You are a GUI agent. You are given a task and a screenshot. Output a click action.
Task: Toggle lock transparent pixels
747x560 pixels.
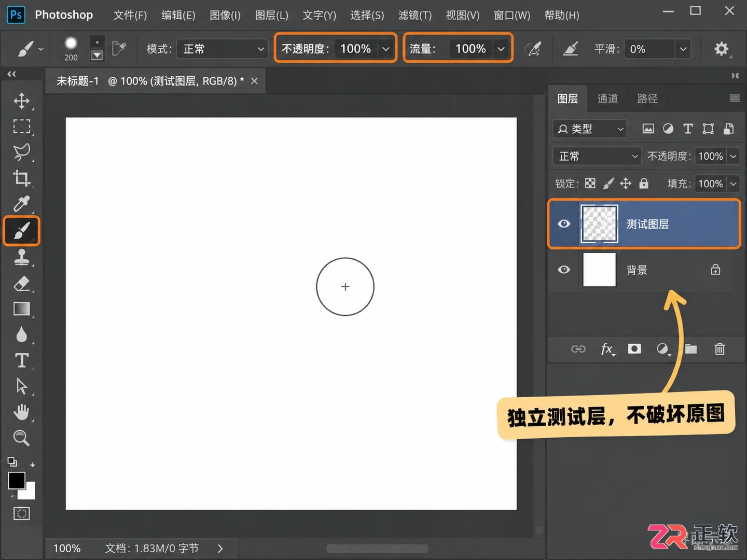[x=590, y=183]
